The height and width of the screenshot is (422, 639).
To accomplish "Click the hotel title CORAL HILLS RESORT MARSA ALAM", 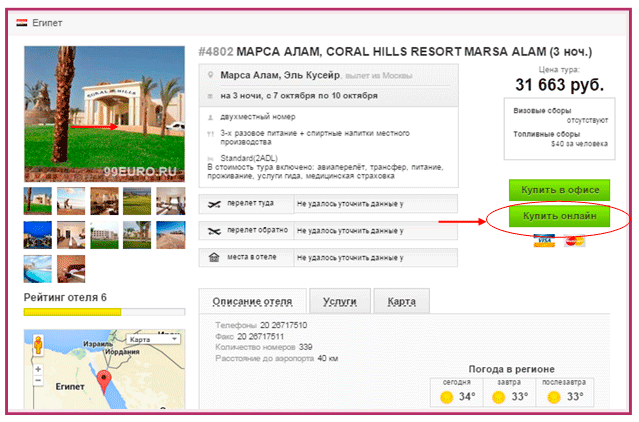I will point(436,52).
